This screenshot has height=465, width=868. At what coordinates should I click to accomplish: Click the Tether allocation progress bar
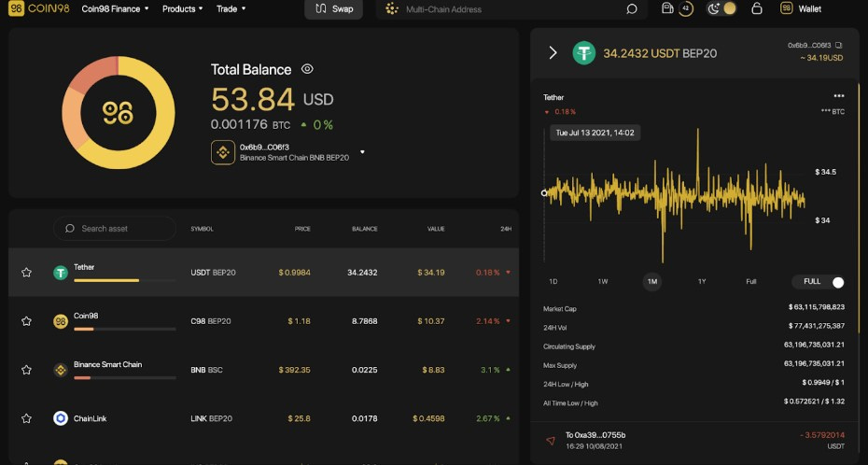click(124, 281)
